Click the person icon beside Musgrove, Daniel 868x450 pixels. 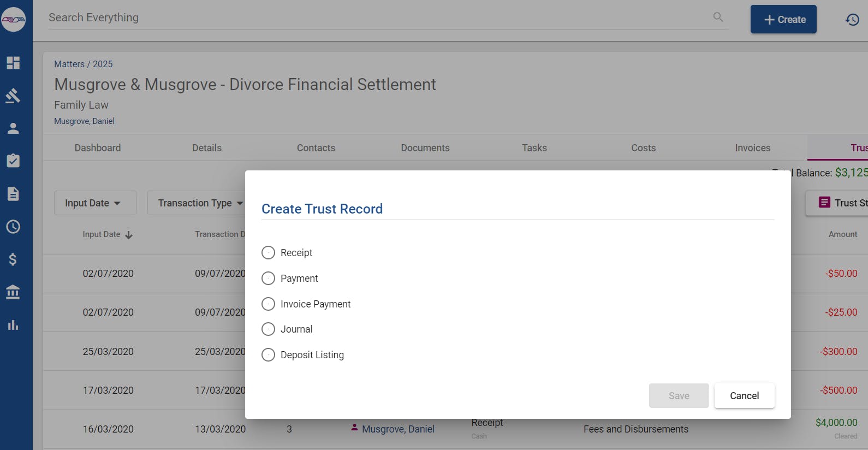(354, 428)
